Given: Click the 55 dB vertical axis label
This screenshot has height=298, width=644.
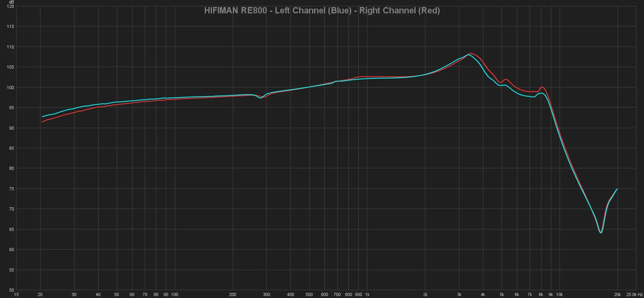Looking at the screenshot, I should [11, 270].
